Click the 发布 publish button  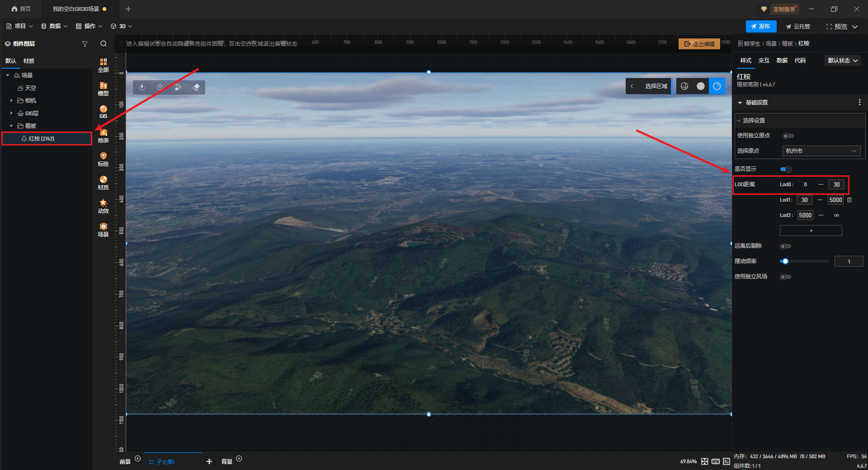click(x=761, y=26)
